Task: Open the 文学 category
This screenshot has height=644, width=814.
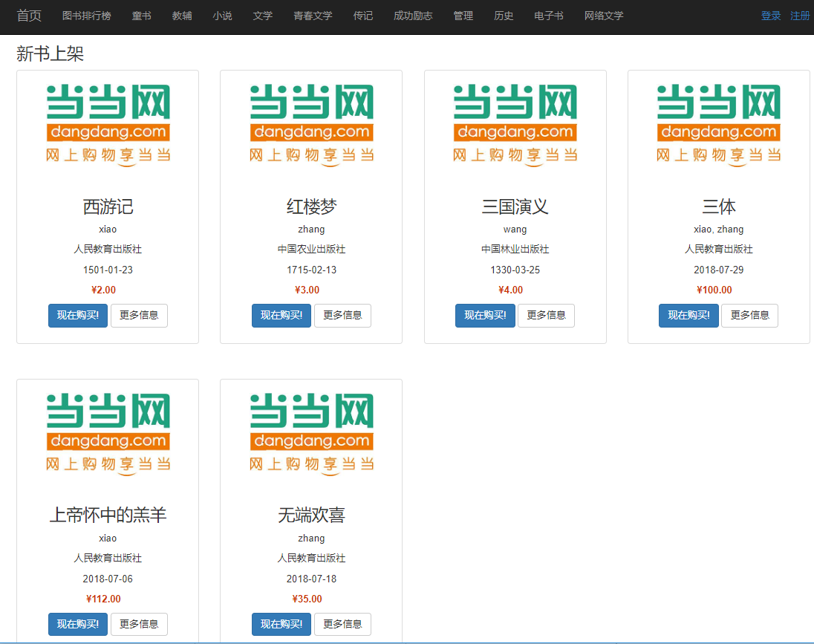Action: 263,16
